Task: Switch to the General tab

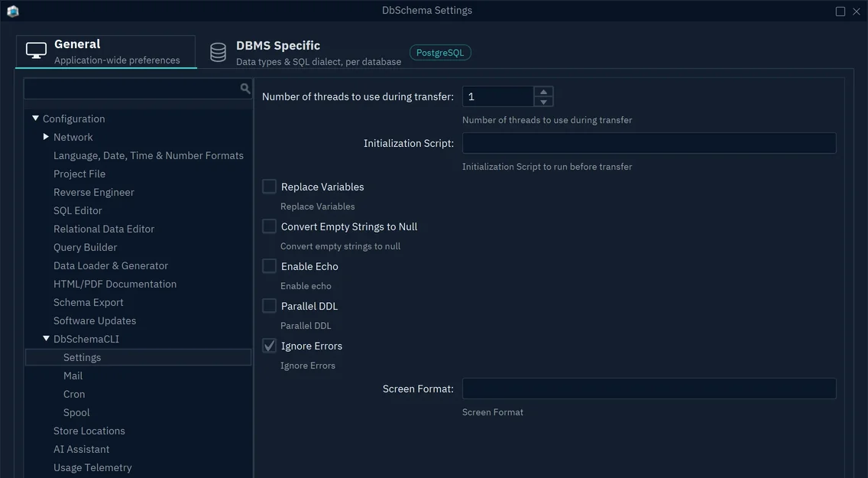Action: click(105, 51)
